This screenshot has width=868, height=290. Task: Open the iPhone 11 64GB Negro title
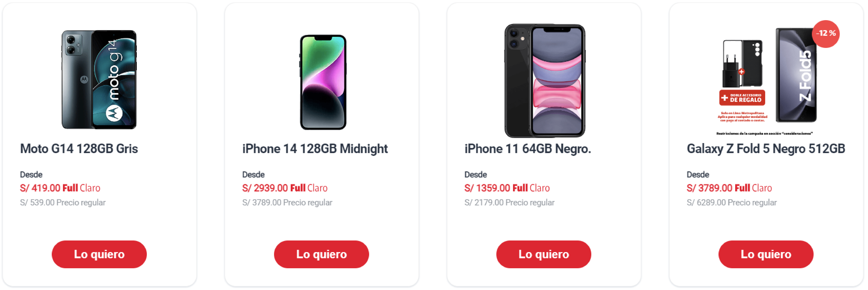coord(528,149)
